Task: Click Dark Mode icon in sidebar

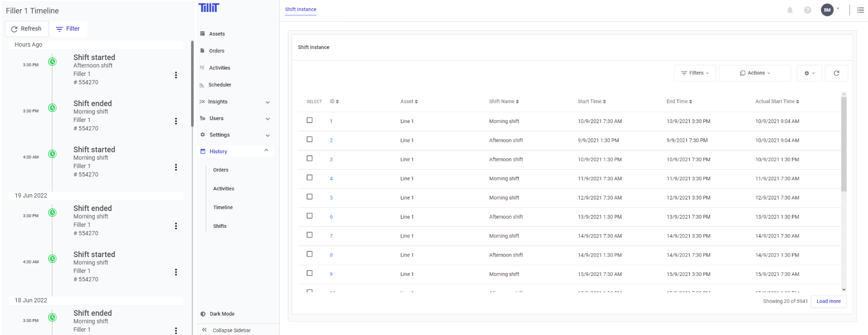Action: point(203,314)
